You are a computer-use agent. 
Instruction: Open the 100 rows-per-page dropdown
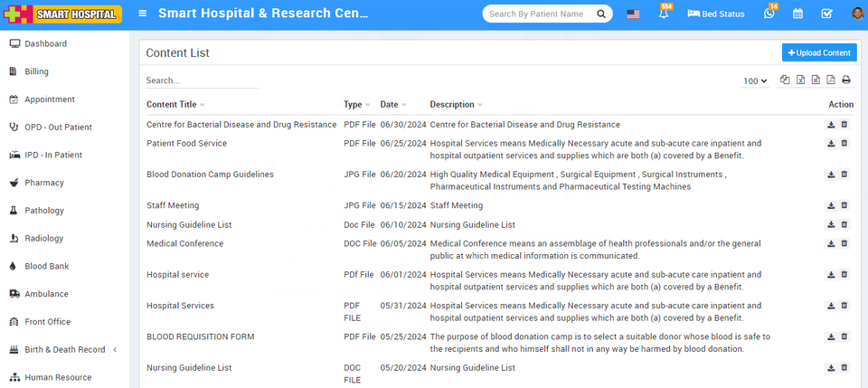(755, 81)
